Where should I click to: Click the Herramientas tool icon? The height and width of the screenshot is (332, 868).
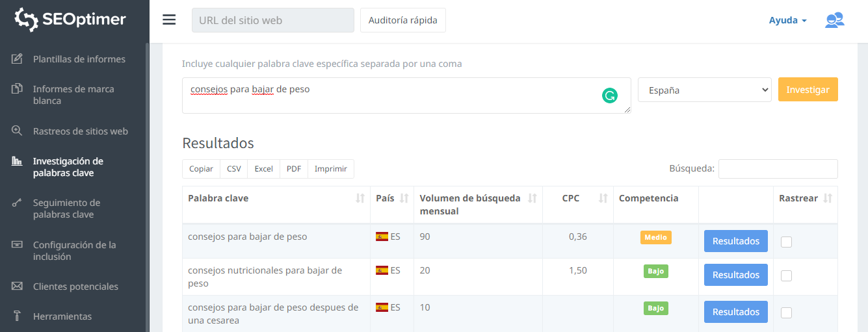pyautogui.click(x=18, y=316)
